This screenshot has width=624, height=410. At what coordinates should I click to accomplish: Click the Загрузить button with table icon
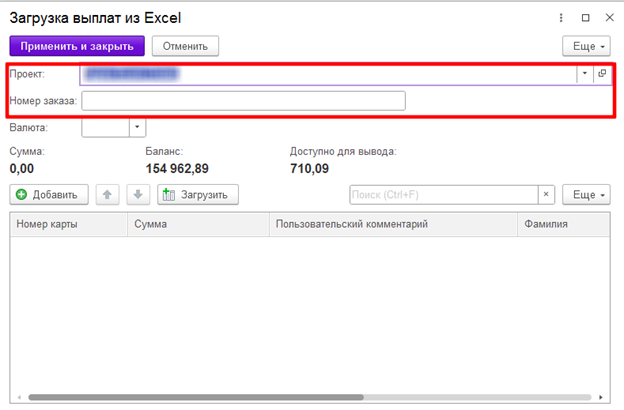pos(198,194)
